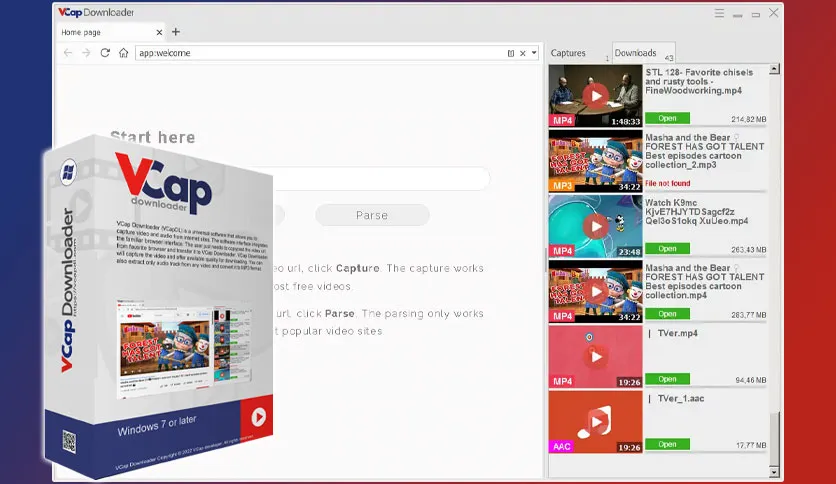Select the TVer.mp4 file name
This screenshot has height=484, width=836.
pyautogui.click(x=678, y=333)
